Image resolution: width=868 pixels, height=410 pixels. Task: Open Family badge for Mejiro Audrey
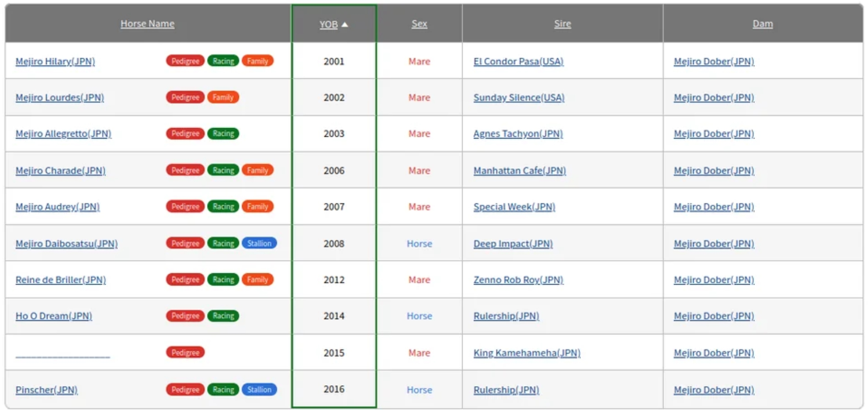pos(257,207)
